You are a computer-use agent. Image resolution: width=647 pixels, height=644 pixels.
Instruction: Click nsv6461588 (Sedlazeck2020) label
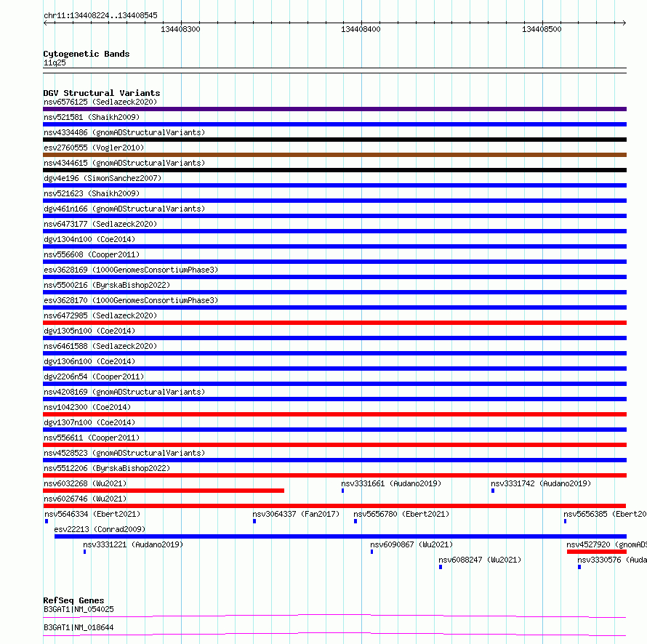point(100,346)
